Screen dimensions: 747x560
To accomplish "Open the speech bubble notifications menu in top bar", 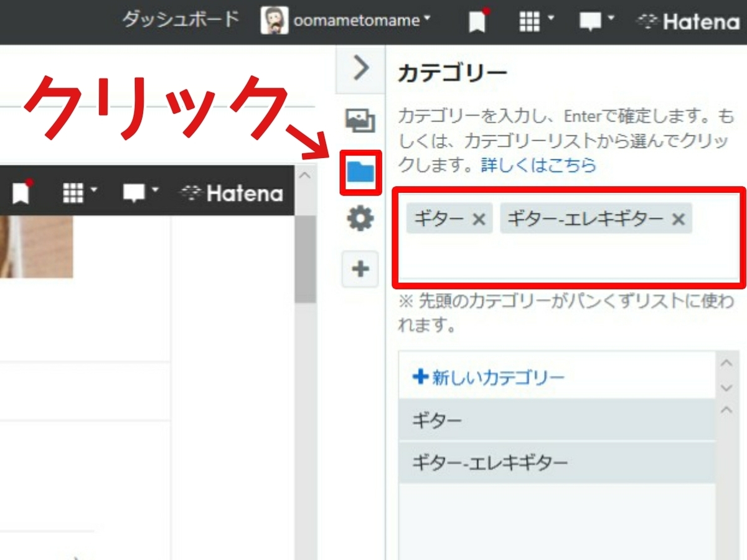I will pos(596,22).
